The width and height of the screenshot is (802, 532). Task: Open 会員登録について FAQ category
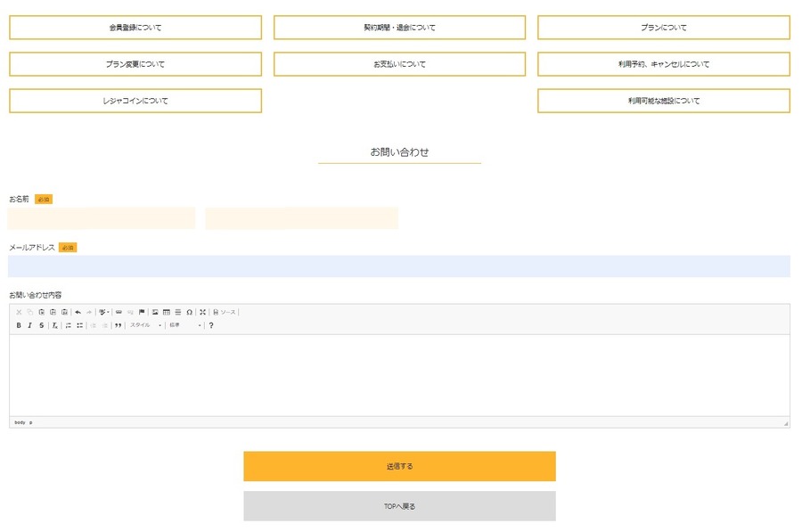(135, 28)
